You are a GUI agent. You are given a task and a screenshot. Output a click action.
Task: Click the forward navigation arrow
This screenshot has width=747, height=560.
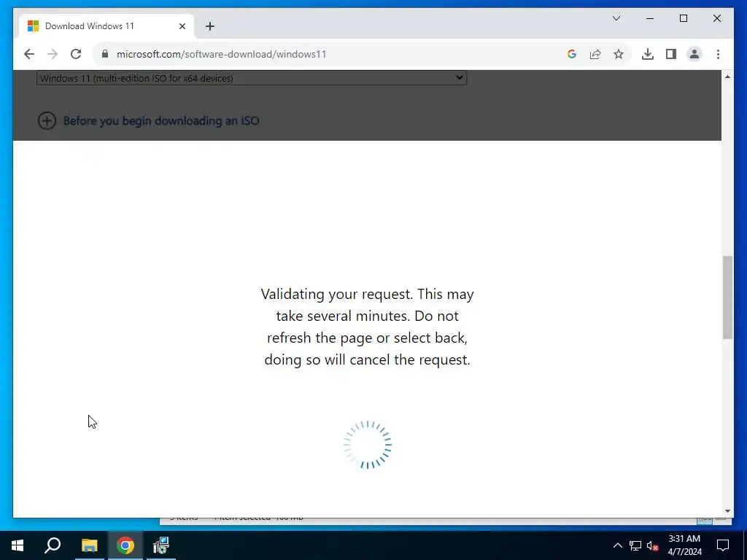[53, 54]
